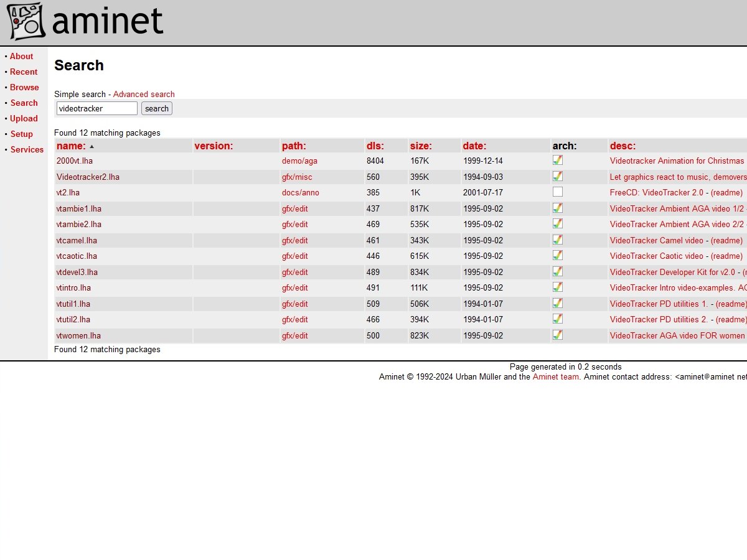Screen dimensions: 747x560
Task: Sort results by the date column
Action: pyautogui.click(x=474, y=146)
